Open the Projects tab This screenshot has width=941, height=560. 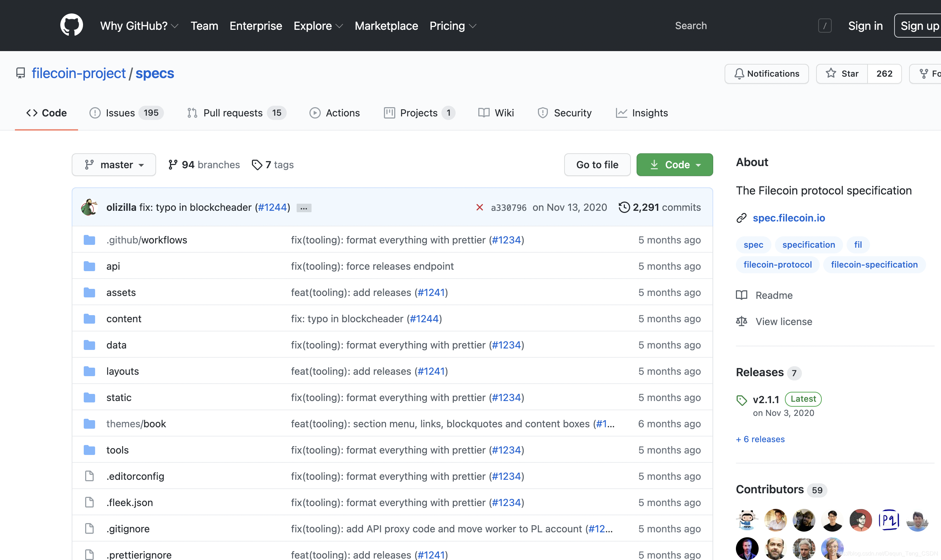point(419,113)
